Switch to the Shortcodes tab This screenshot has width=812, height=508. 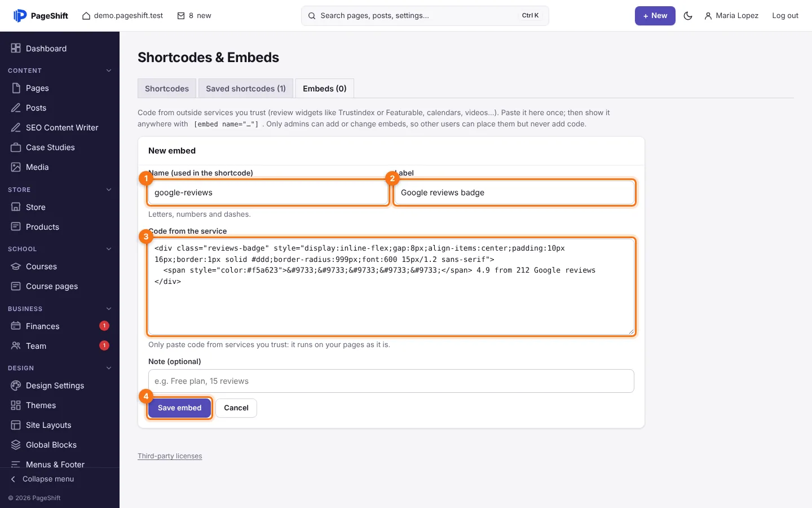coord(167,89)
